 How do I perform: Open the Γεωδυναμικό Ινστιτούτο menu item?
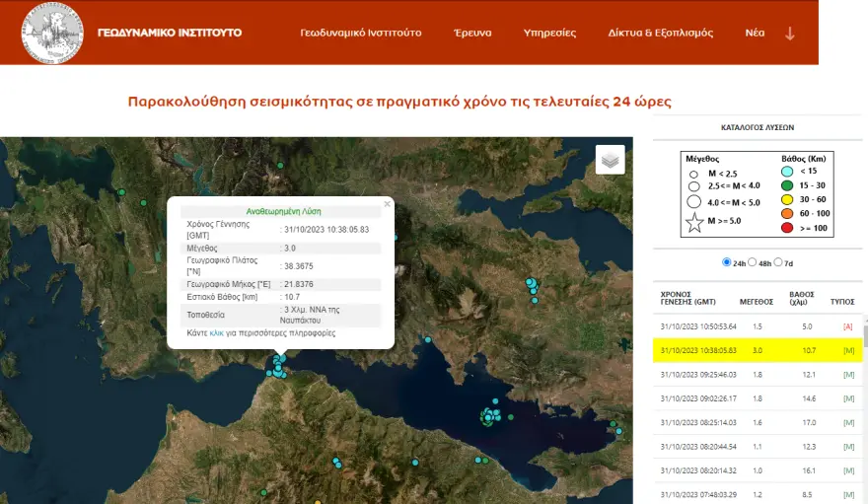pos(360,33)
